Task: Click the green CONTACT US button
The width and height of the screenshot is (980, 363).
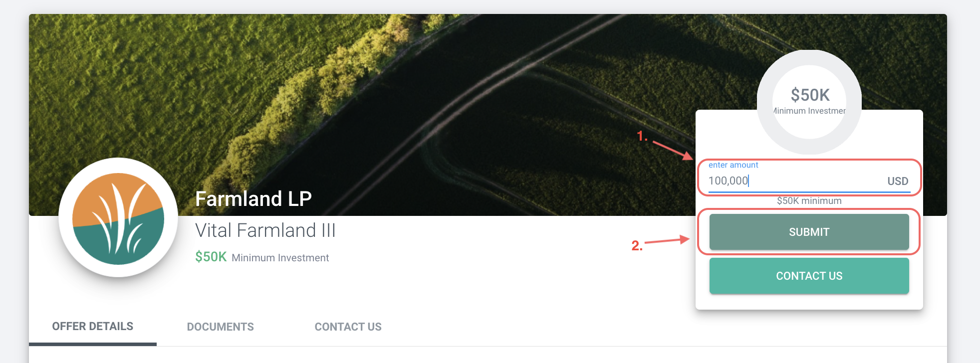Action: point(809,276)
